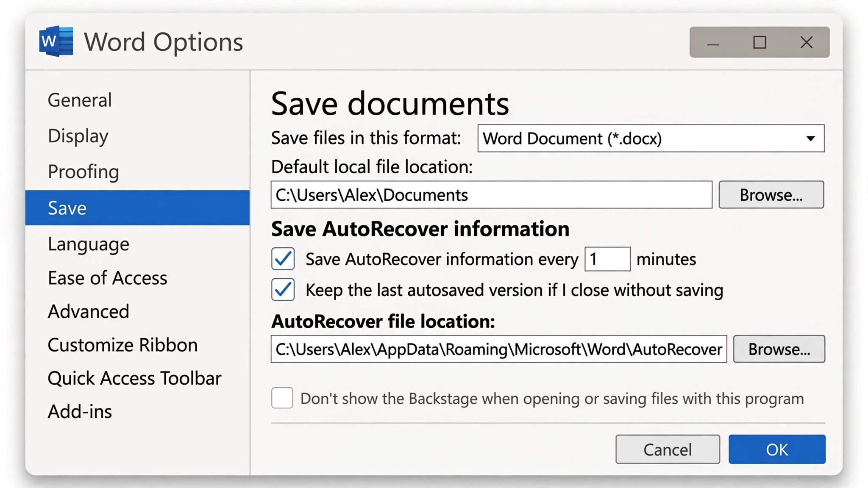Screen dimensions: 868x488
Task: Browse for AutoRecover file location
Action: coord(779,349)
